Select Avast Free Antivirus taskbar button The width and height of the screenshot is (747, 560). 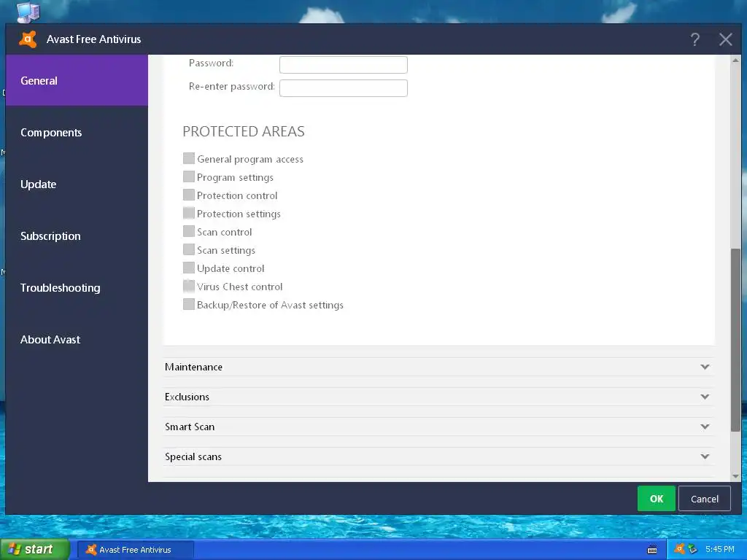136,550
